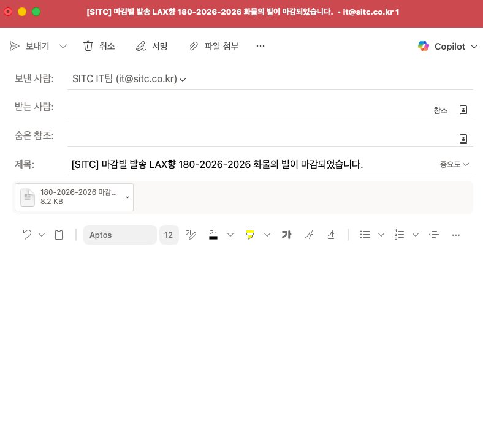This screenshot has width=483, height=448.
Task: Undo the last edit
Action: (x=27, y=235)
